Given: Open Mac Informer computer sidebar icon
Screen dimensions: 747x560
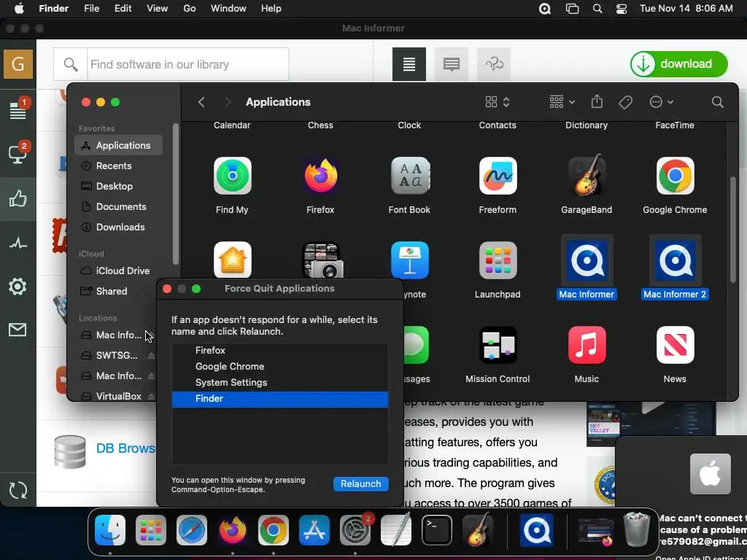Looking at the screenshot, I should (18, 154).
